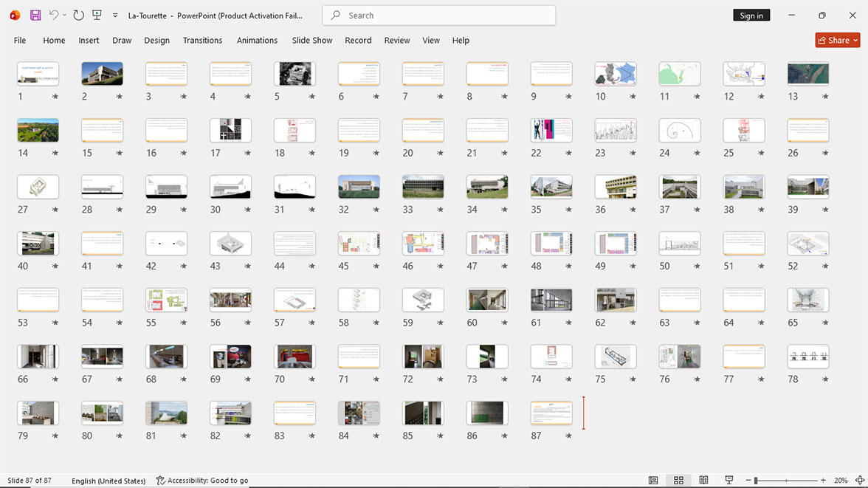Save the presentation with the floppy disk icon
Screen dimensions: 868x488
pos(35,16)
